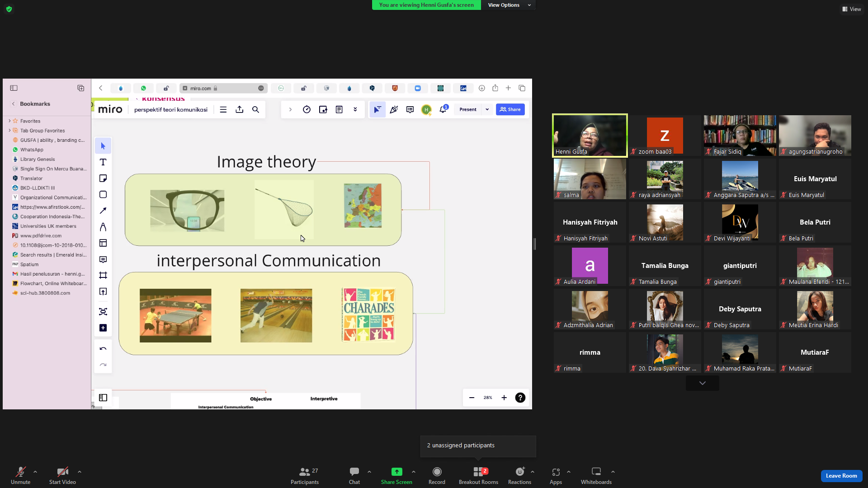The image size is (868, 488).
Task: Open Miro comments panel in top bar
Action: [x=410, y=109]
